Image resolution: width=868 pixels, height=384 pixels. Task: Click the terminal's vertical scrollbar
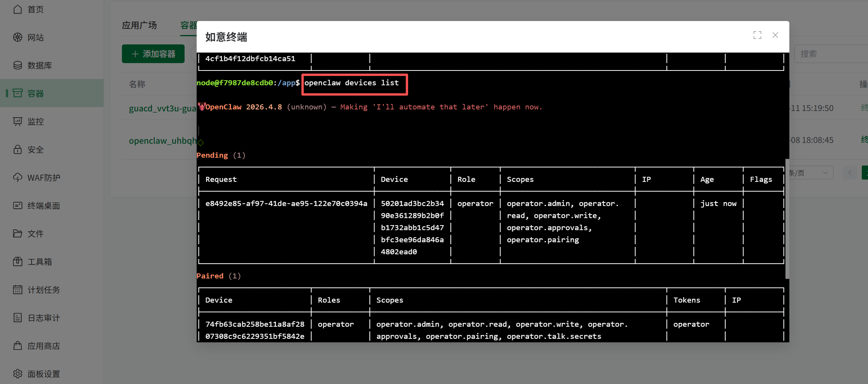coord(787,218)
